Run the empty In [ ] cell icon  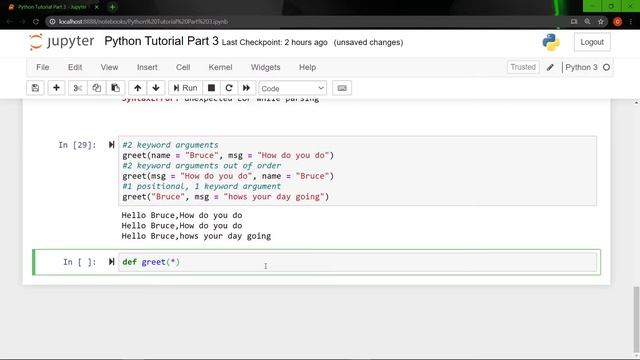point(111,262)
